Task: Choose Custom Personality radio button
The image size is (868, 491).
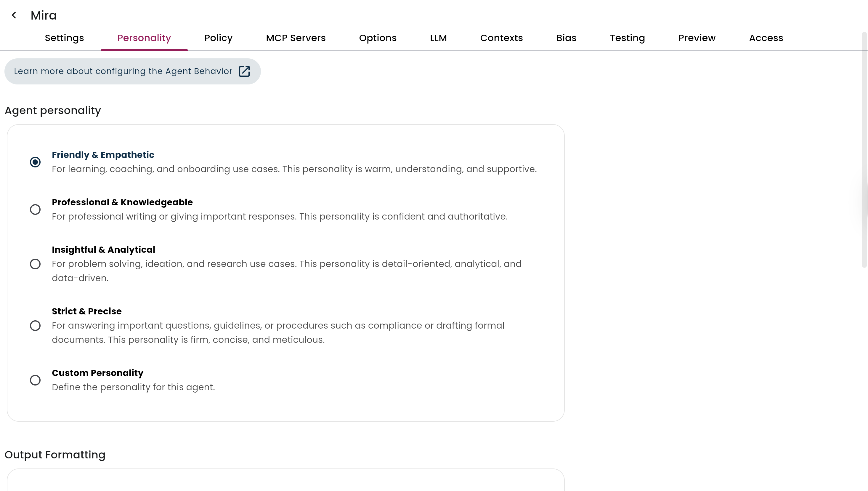Action: [x=35, y=380]
